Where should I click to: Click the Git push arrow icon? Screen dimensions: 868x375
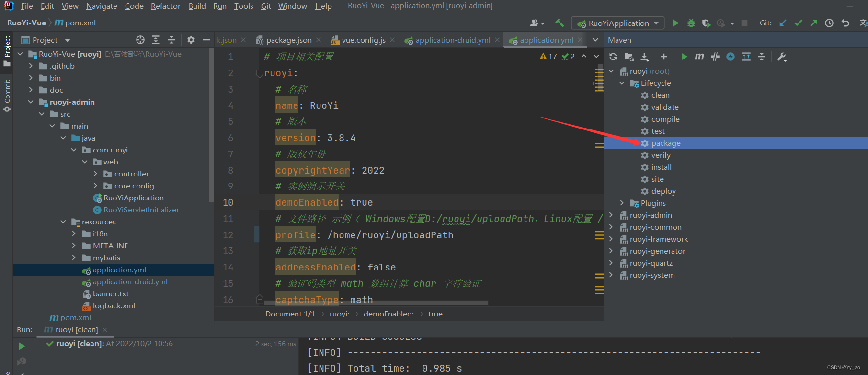click(813, 23)
